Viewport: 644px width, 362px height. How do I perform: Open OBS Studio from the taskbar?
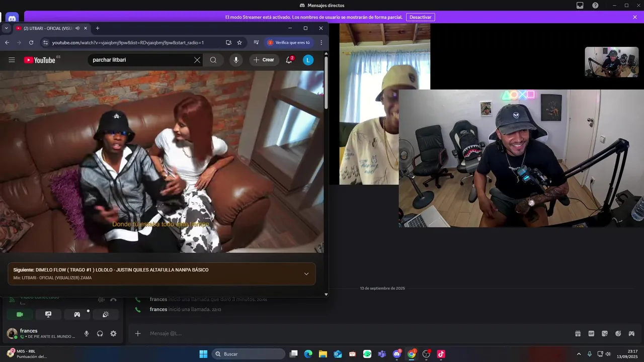pos(426,354)
